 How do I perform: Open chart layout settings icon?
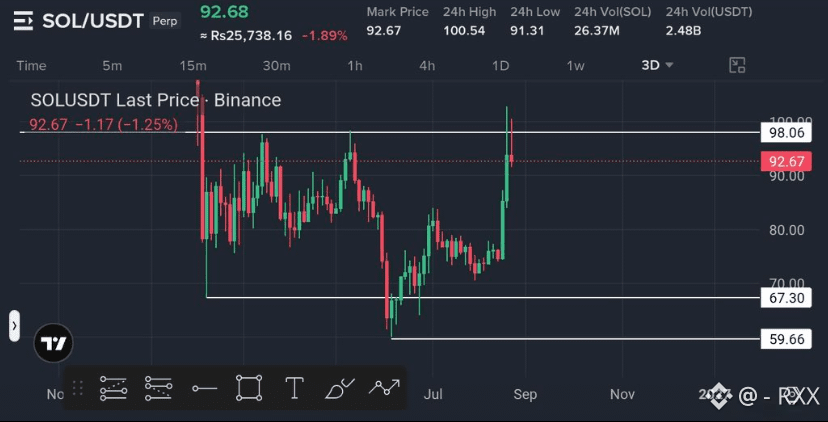click(737, 65)
